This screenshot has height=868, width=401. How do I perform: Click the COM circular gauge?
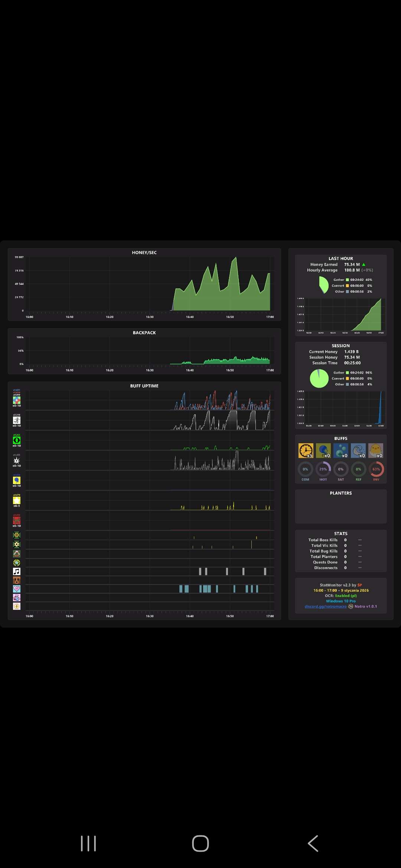[x=305, y=469]
